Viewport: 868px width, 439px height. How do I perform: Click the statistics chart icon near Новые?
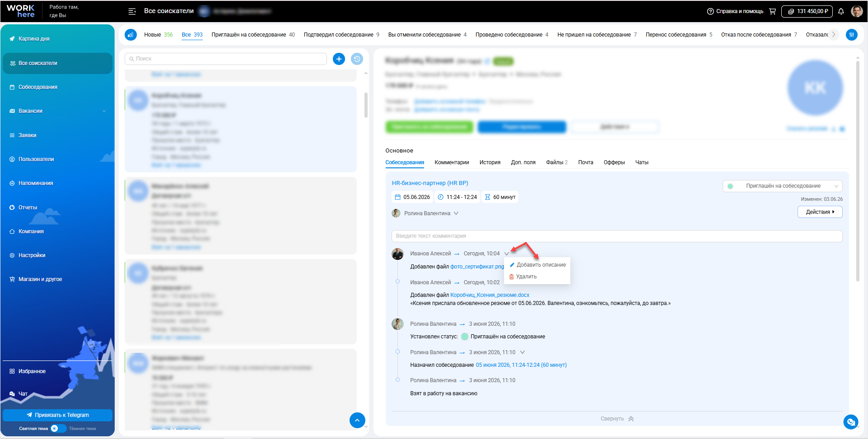[131, 35]
